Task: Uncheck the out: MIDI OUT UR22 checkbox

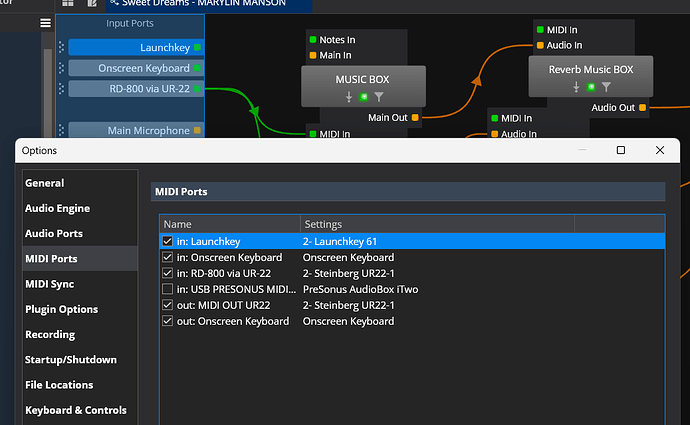Action: [168, 305]
